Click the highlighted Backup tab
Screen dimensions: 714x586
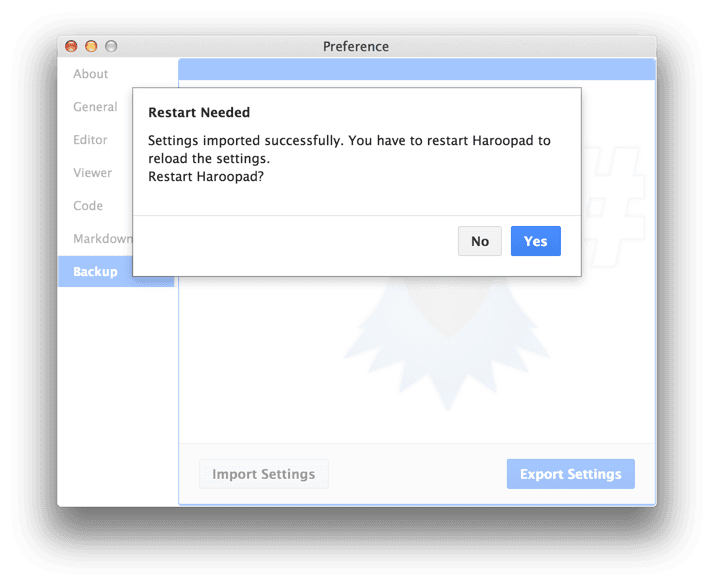[95, 272]
